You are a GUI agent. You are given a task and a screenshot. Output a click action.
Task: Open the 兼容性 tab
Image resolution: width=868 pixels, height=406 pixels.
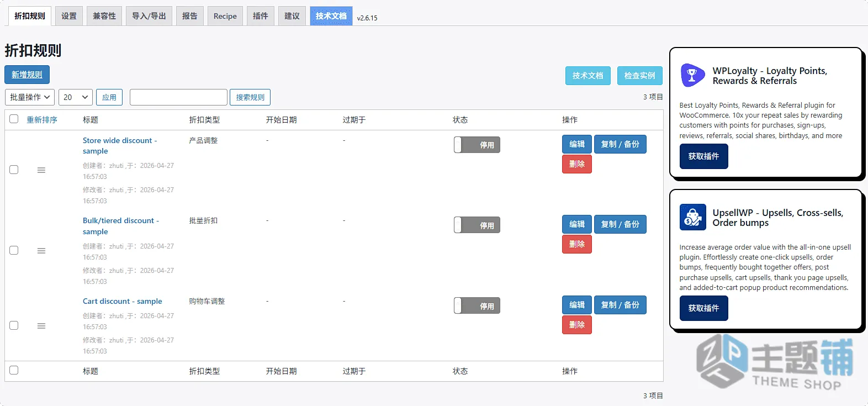[104, 16]
